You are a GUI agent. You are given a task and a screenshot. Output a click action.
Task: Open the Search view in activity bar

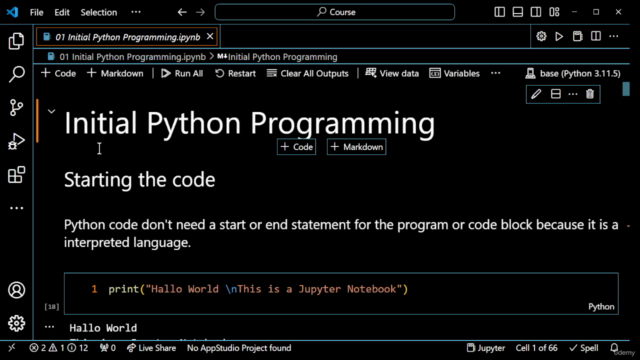(x=16, y=74)
